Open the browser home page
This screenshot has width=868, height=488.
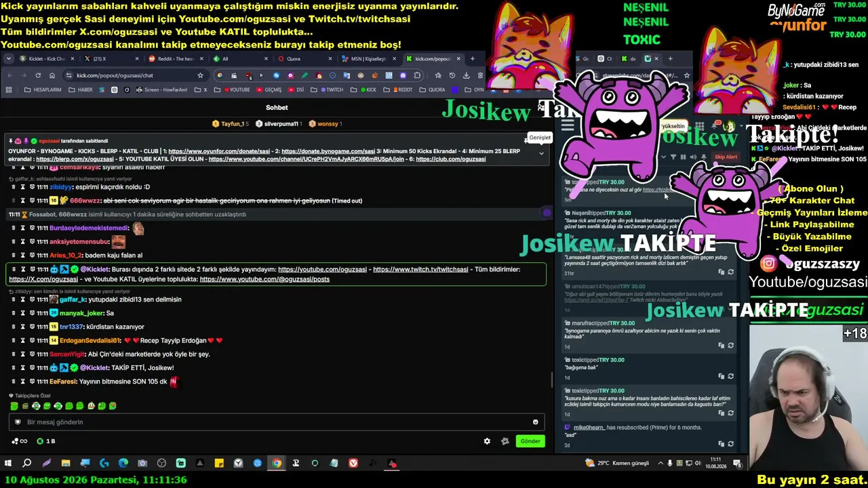[52, 75]
